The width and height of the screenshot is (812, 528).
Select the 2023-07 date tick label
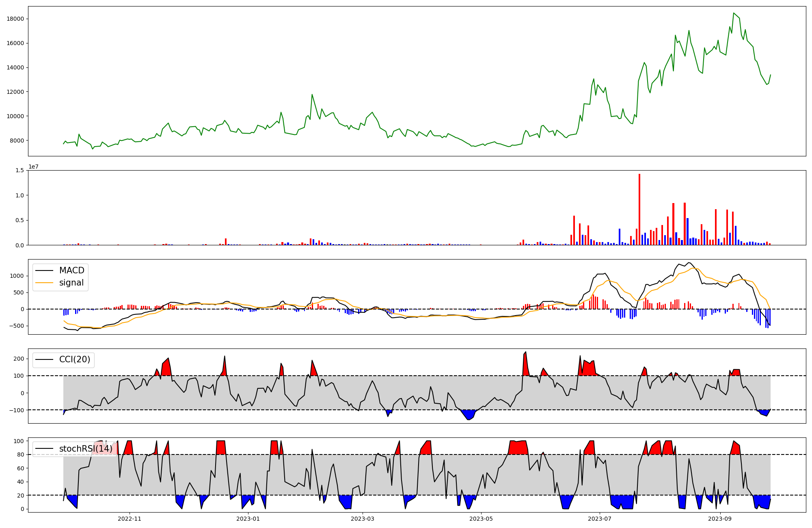point(600,519)
